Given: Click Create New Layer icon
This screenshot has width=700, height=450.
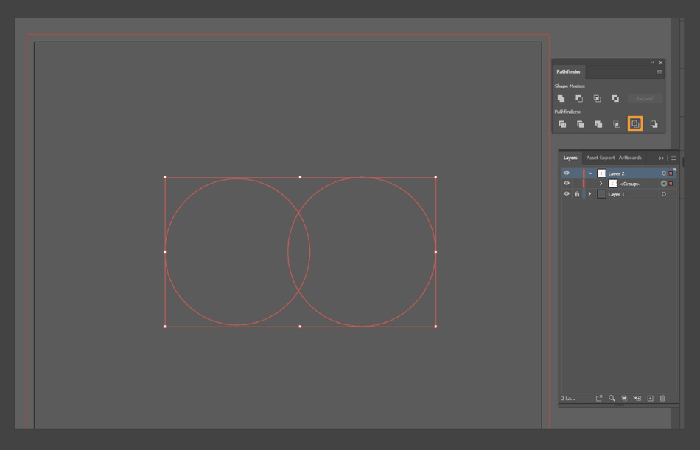Looking at the screenshot, I should coord(650,398).
